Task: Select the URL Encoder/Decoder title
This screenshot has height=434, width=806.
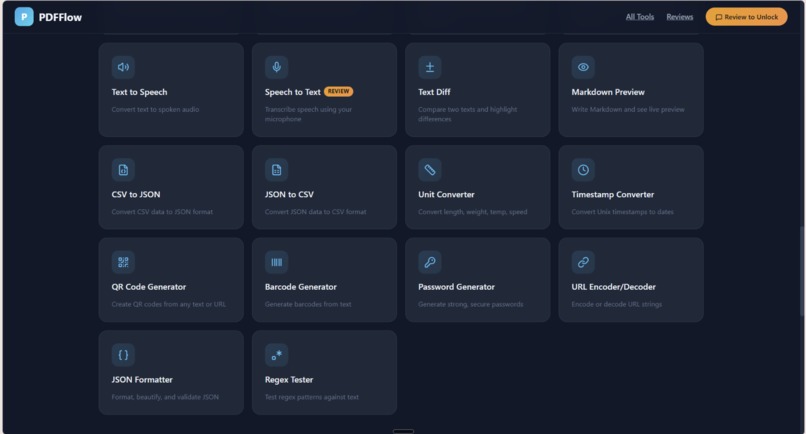Action: point(613,287)
